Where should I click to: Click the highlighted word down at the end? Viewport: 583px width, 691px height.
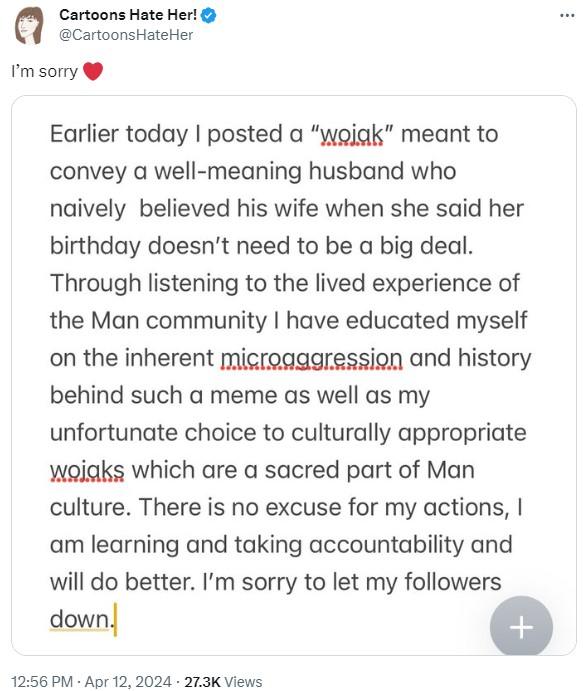click(79, 619)
